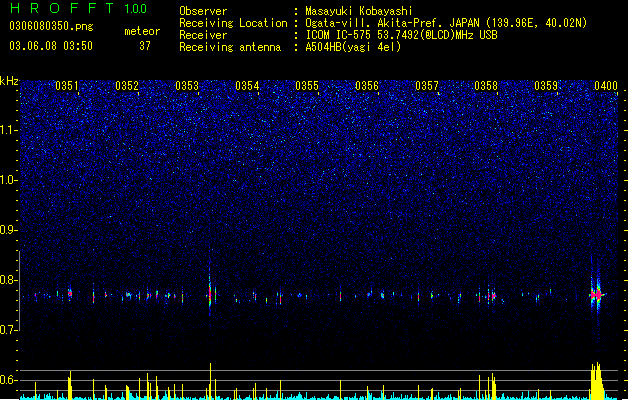The width and height of the screenshot is (629, 400).
Task: Click the 1.0 kHz frequency axis label
Action: click(8, 180)
